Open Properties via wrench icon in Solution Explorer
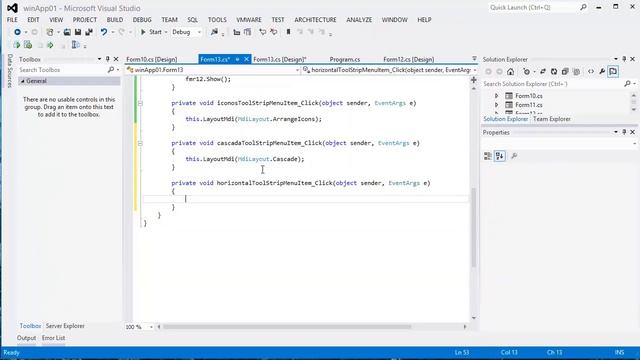 point(602,71)
